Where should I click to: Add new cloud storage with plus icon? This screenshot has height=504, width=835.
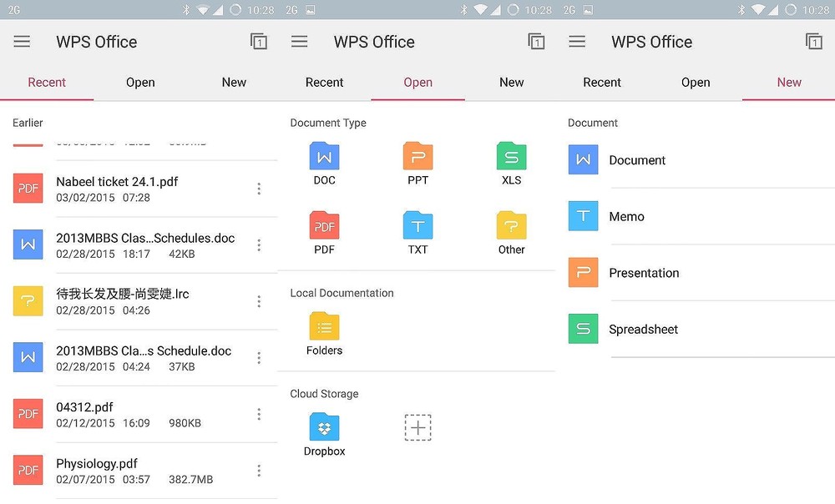(417, 428)
